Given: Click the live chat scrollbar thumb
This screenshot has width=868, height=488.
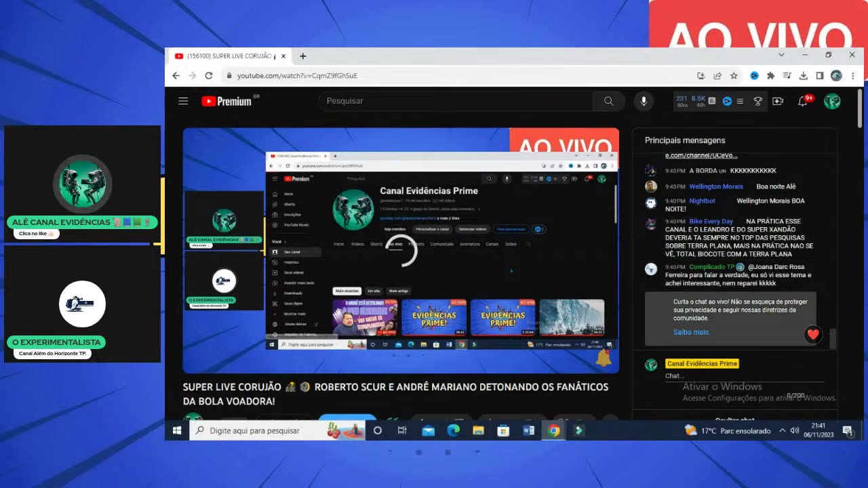Looking at the screenshot, I should [833, 338].
